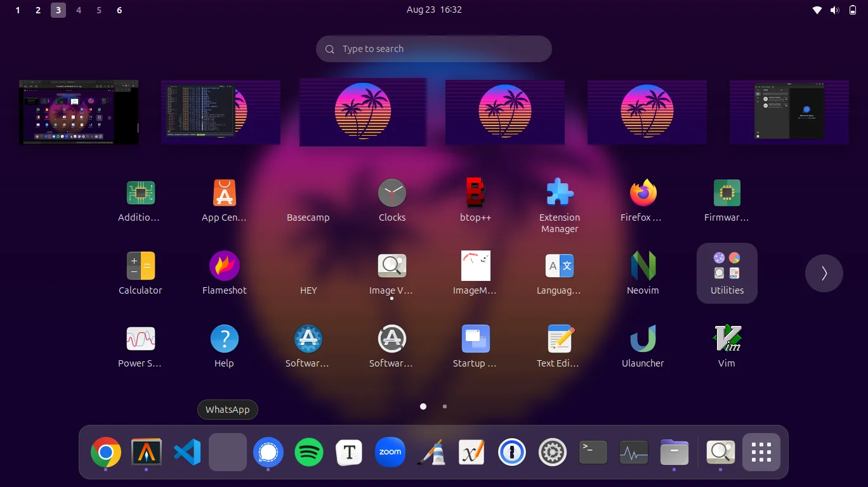Click the Wi-Fi status icon

(817, 10)
